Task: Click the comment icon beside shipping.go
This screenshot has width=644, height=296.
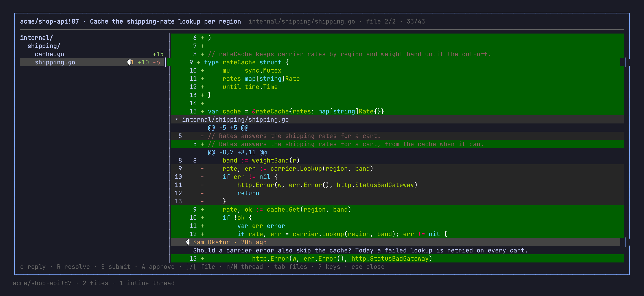Action: click(129, 62)
